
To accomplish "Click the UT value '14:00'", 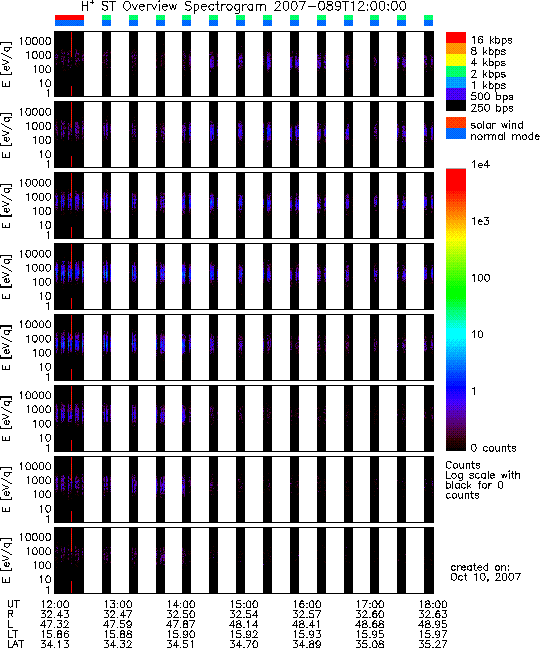I will click(181, 605).
